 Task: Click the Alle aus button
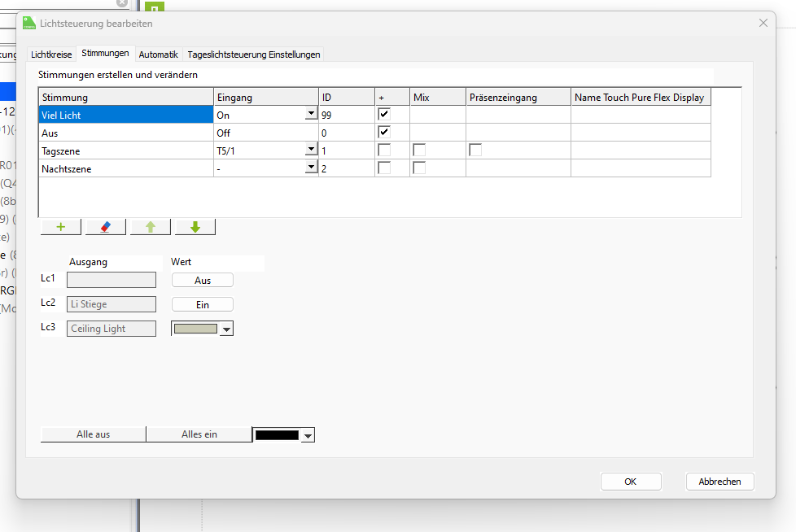coord(93,434)
